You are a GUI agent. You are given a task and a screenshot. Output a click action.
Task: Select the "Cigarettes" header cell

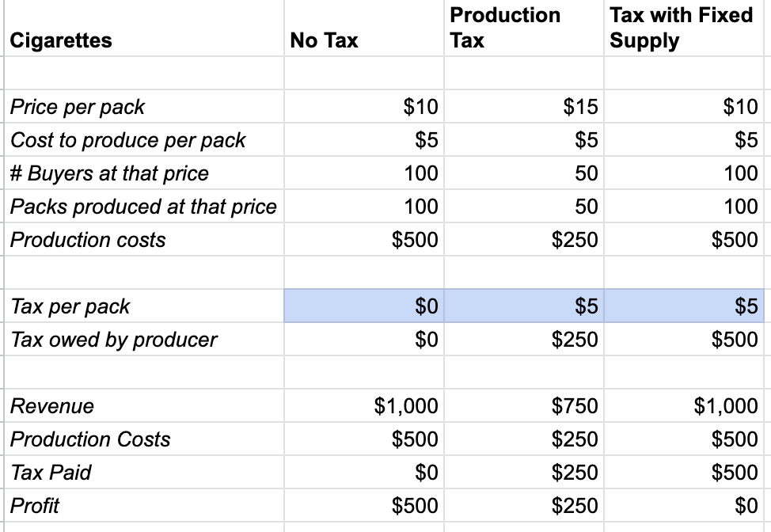click(144, 28)
